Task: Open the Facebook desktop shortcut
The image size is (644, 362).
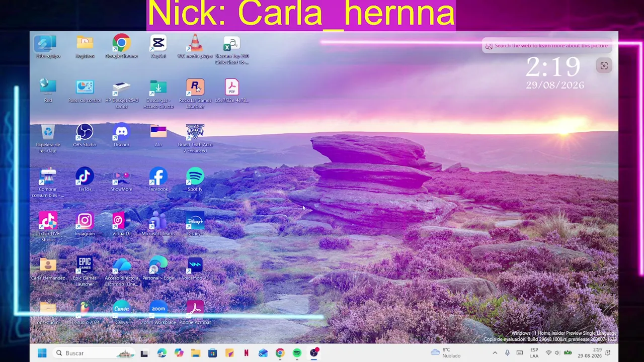Action: coord(158,180)
